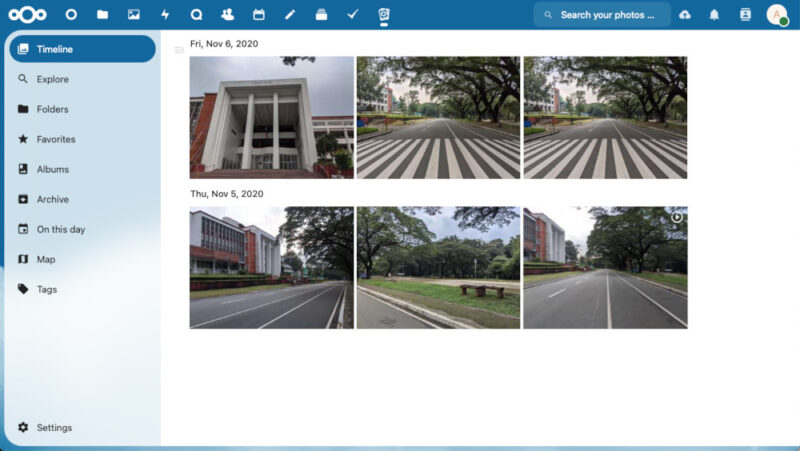Open the last crosswalk photo of Nov 6
The height and width of the screenshot is (451, 800).
pyautogui.click(x=605, y=117)
